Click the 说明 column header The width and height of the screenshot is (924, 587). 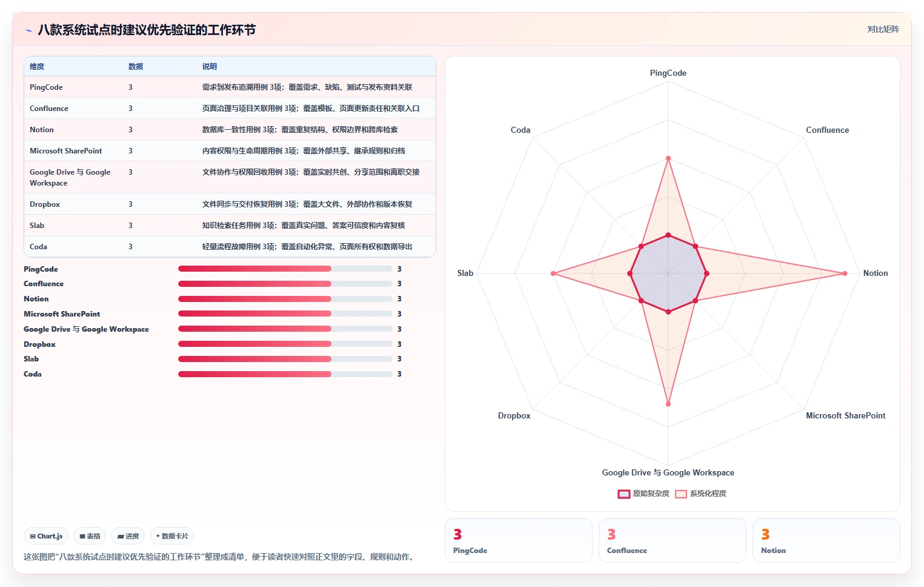[x=210, y=67]
